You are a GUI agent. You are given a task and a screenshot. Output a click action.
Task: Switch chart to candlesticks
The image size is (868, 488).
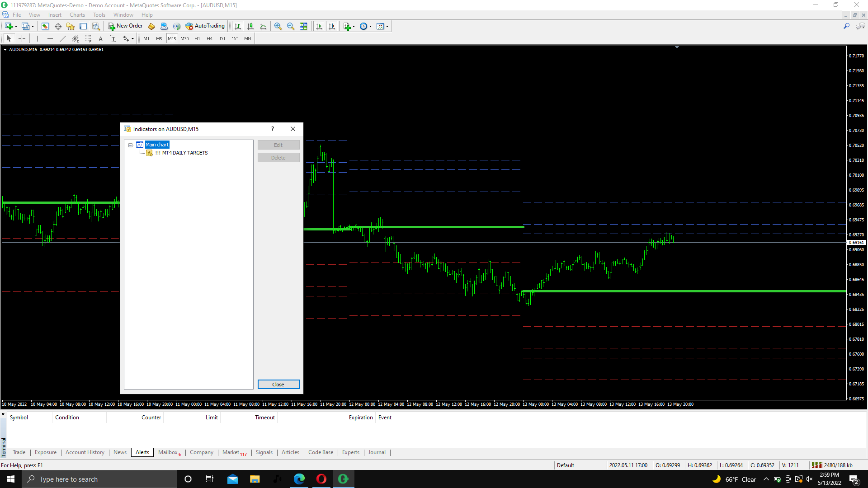pos(250,26)
